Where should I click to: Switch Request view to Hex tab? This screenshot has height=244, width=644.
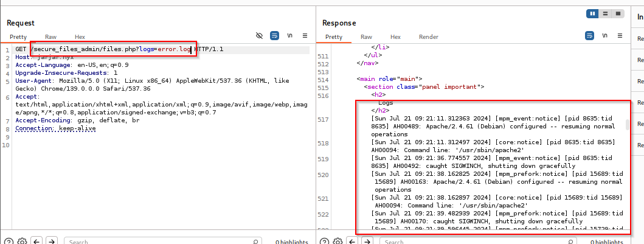(x=80, y=37)
